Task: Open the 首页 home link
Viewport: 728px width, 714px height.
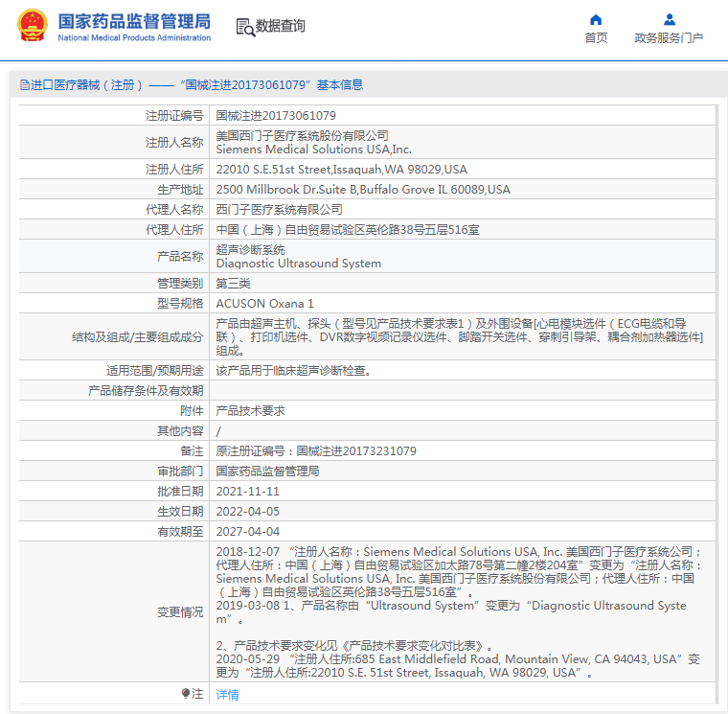Action: point(596,38)
